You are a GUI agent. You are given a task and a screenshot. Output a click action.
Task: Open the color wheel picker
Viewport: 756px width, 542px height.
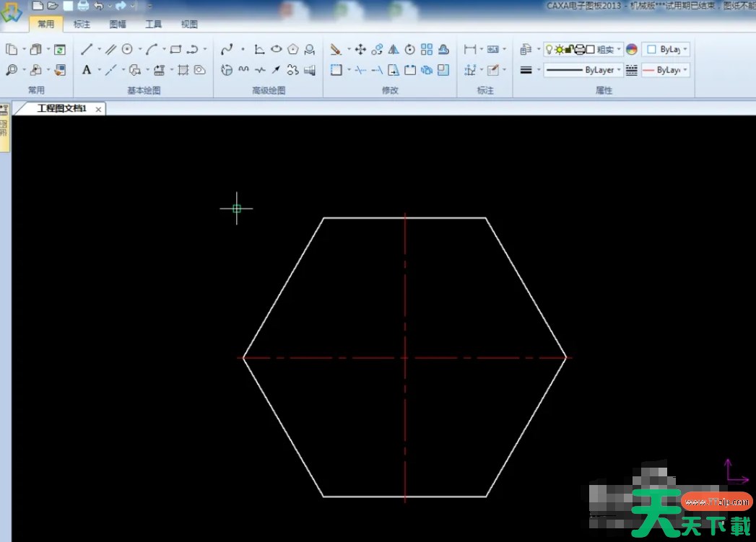tap(632, 49)
